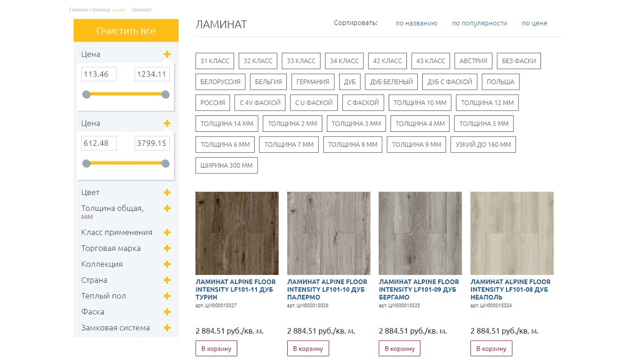This screenshot has width=626, height=364.
Task: Open the LF101-08 Дуб Неаполь title link
Action: (x=511, y=290)
